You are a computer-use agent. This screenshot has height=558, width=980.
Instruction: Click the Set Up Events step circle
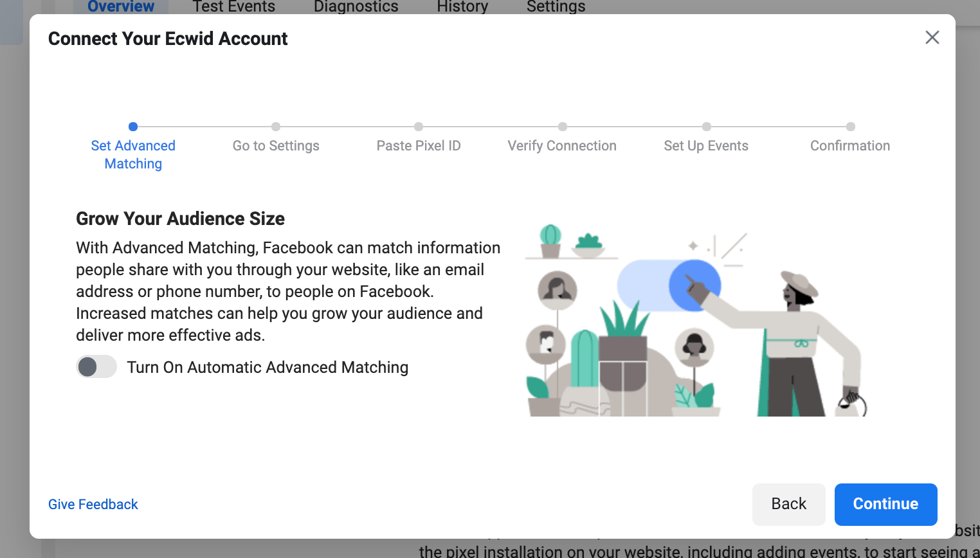(x=707, y=127)
